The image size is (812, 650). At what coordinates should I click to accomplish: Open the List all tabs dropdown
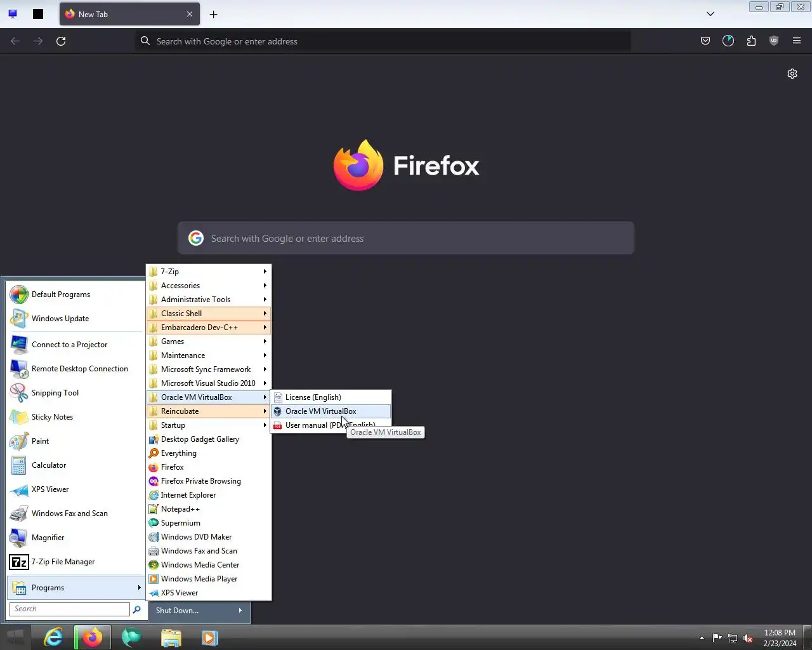pyautogui.click(x=710, y=14)
